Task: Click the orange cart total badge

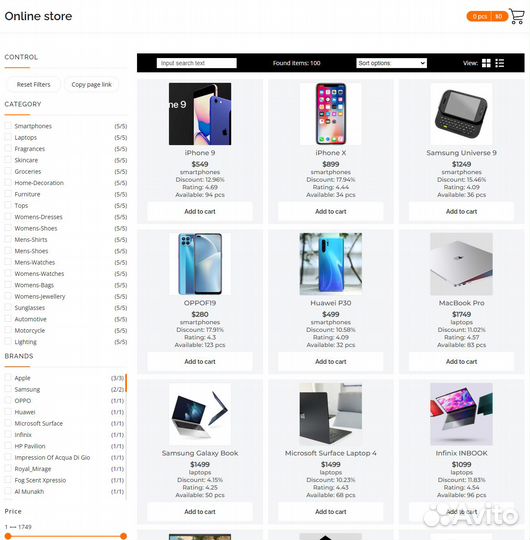Action: click(487, 16)
